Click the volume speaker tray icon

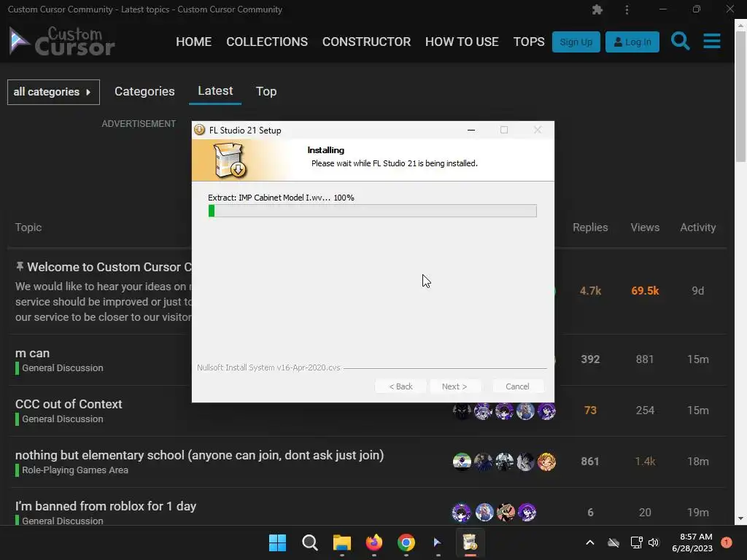click(x=654, y=542)
